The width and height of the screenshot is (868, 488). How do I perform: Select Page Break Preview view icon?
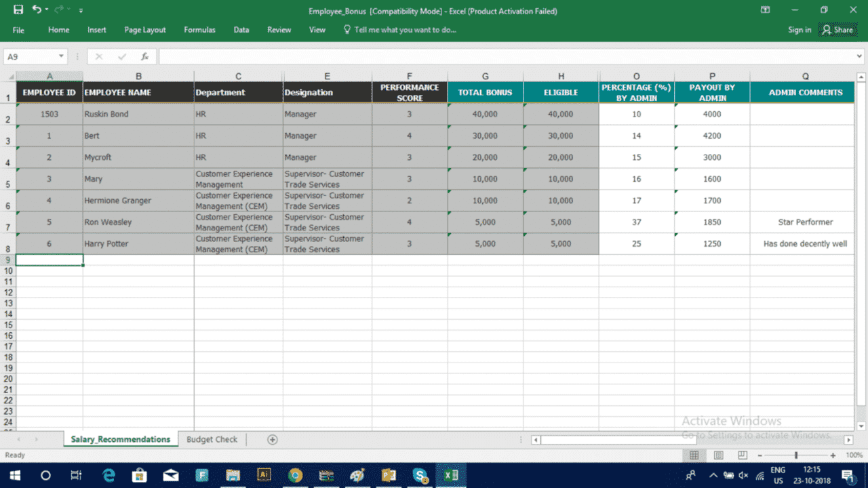coord(743,455)
